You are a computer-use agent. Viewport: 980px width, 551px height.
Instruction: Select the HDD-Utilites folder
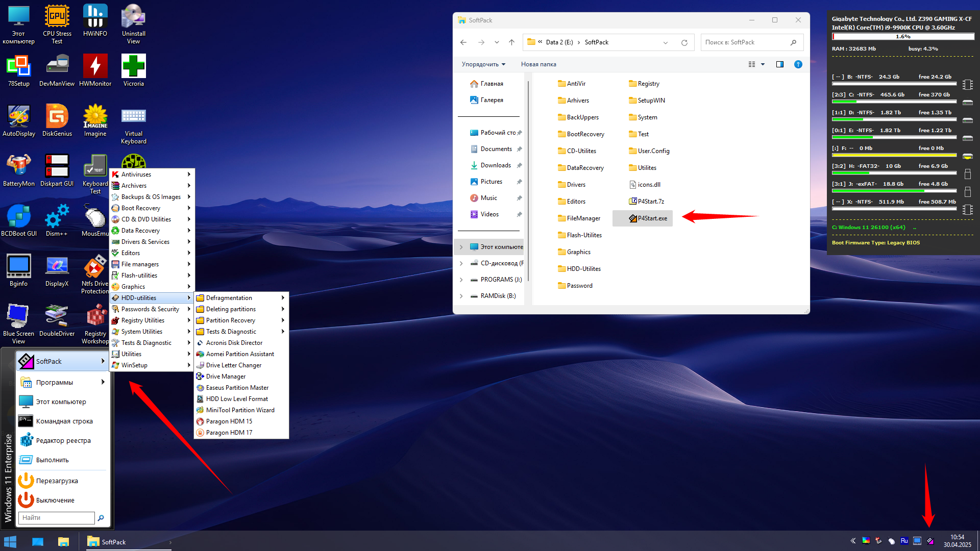(x=579, y=269)
